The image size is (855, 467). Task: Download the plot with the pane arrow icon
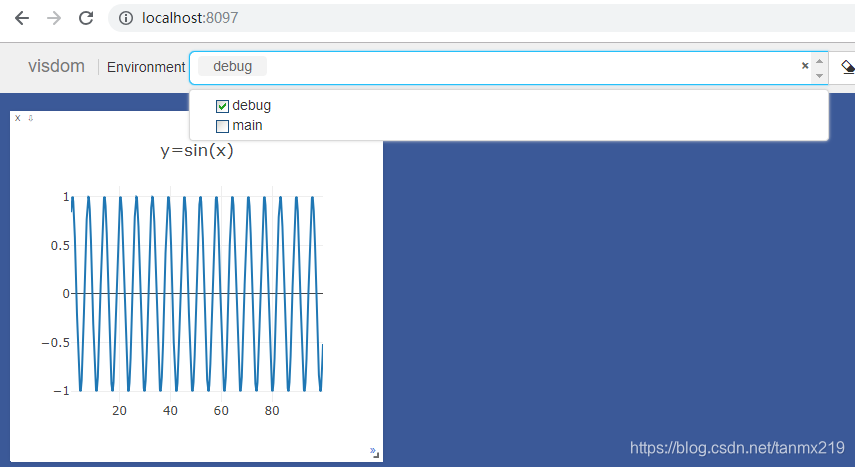pos(31,118)
